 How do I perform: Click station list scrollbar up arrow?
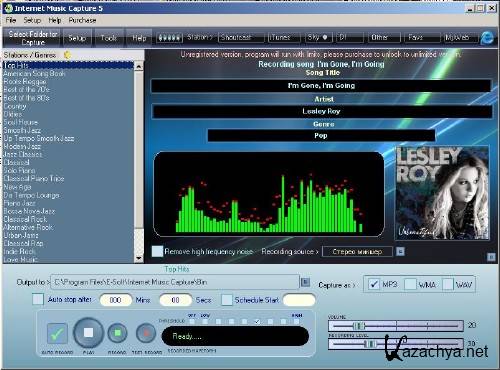coord(139,66)
